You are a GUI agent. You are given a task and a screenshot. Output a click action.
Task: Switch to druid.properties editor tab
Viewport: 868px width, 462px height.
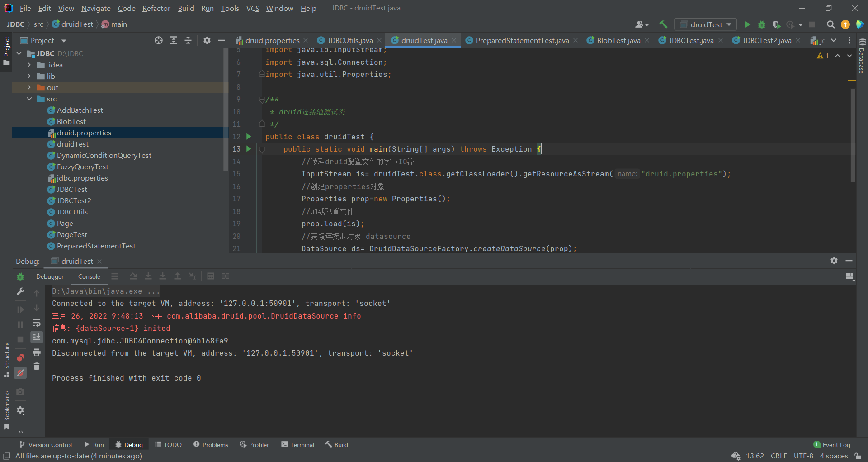click(x=272, y=40)
